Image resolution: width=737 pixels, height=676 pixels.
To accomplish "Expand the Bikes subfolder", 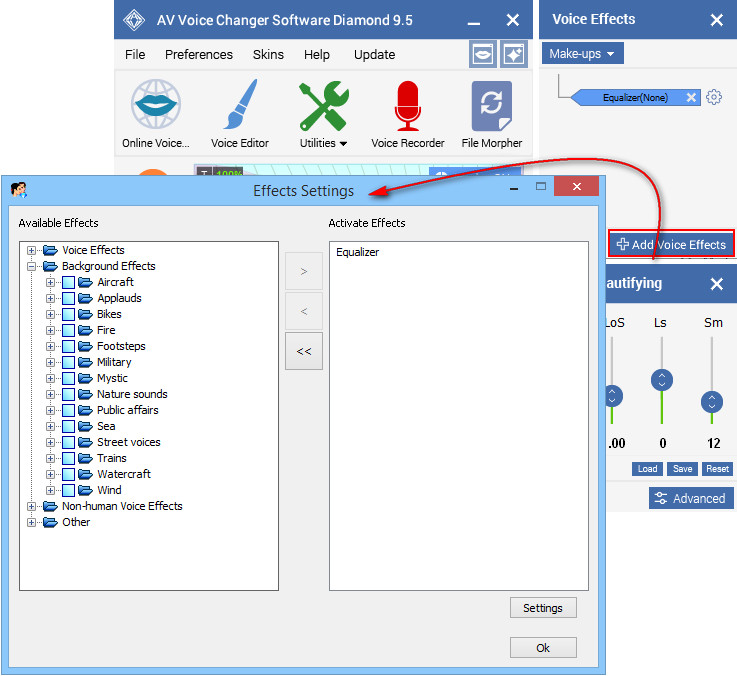I will [50, 314].
